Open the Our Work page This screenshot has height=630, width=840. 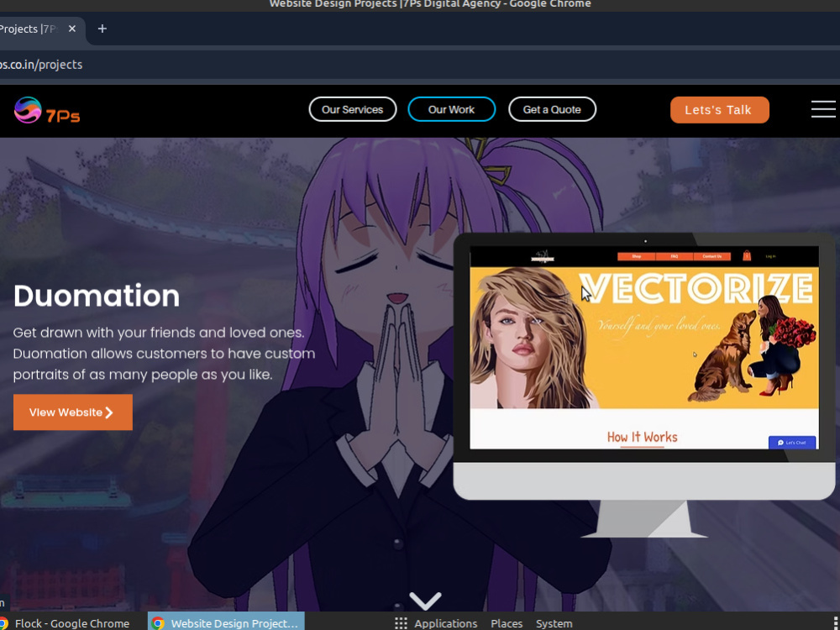coord(452,109)
